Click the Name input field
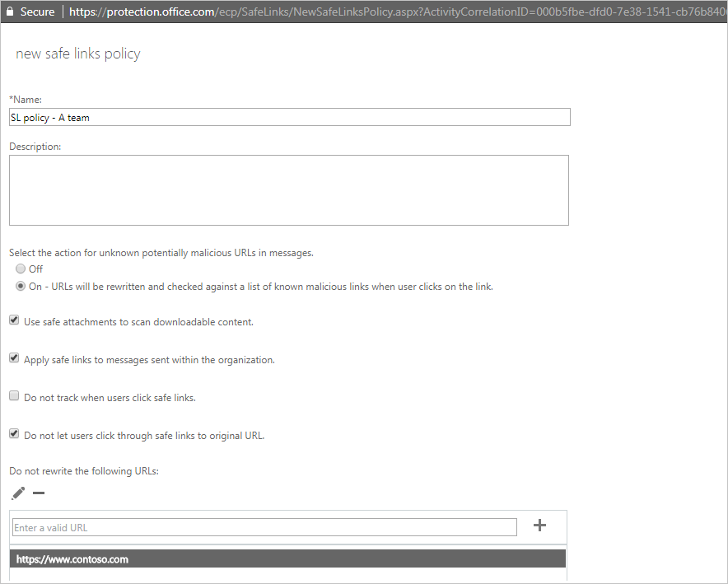Screen dimensions: 728x584 [290, 117]
